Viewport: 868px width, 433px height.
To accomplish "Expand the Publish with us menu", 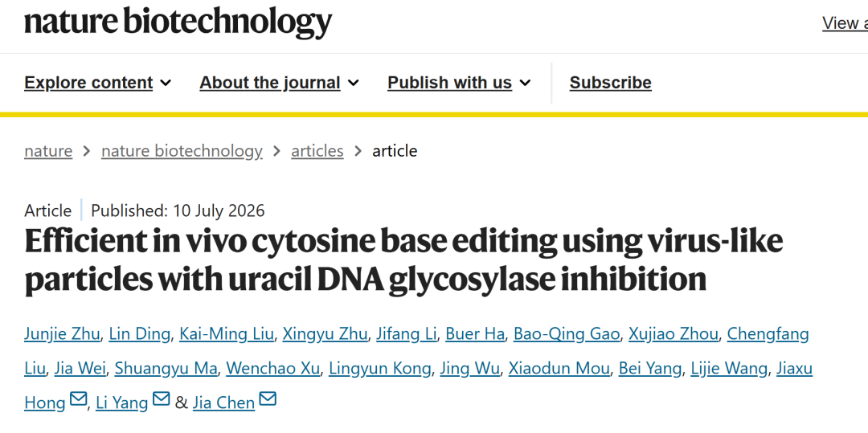I will pyautogui.click(x=460, y=83).
